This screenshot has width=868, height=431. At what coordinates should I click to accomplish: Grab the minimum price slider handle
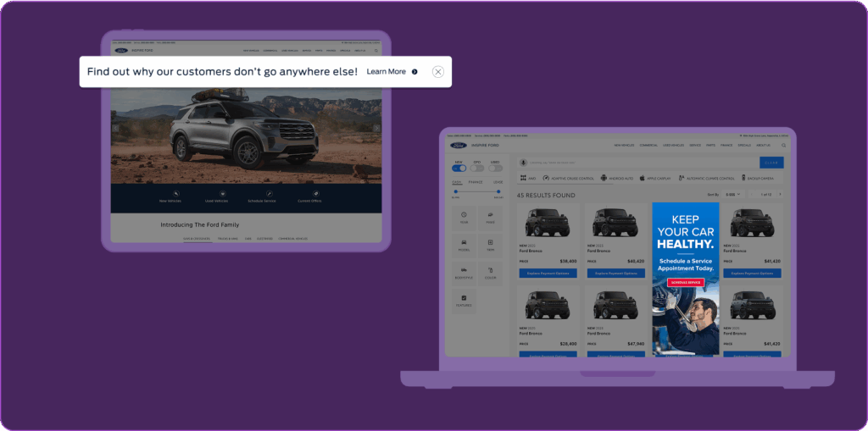pyautogui.click(x=455, y=191)
